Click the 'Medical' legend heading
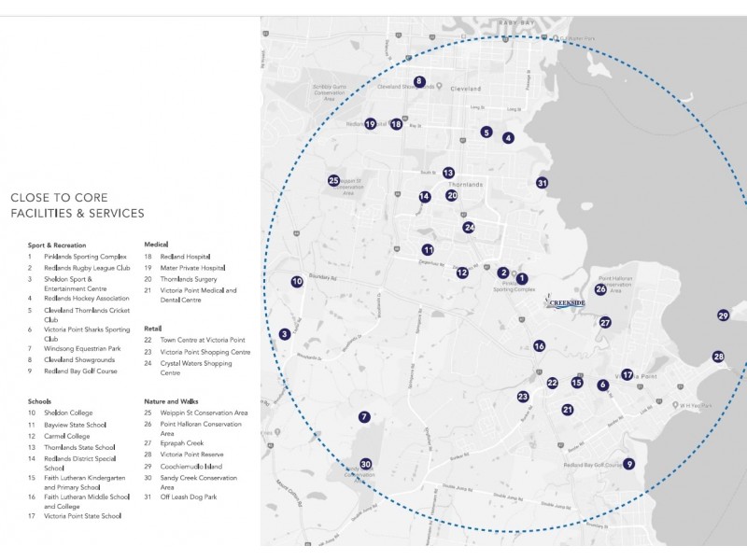 (x=156, y=245)
